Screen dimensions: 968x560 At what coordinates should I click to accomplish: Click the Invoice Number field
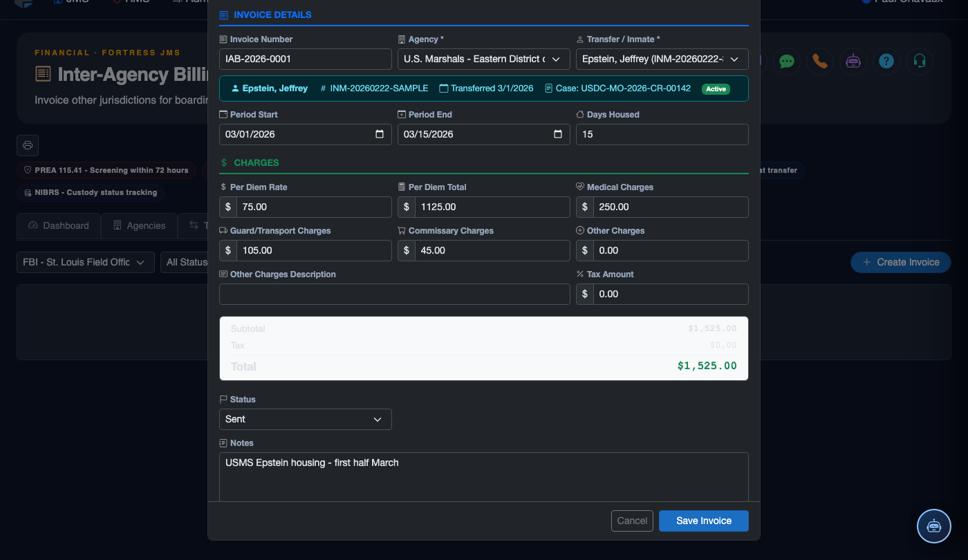click(306, 59)
